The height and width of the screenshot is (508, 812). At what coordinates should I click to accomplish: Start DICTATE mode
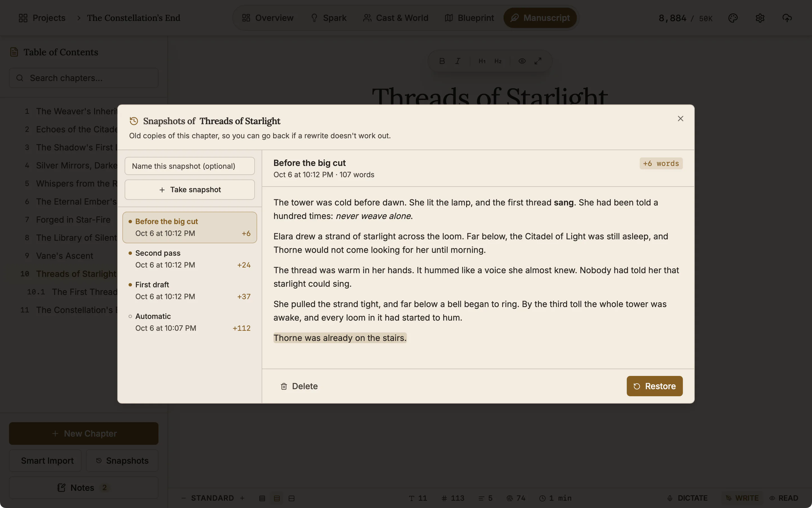(687, 498)
